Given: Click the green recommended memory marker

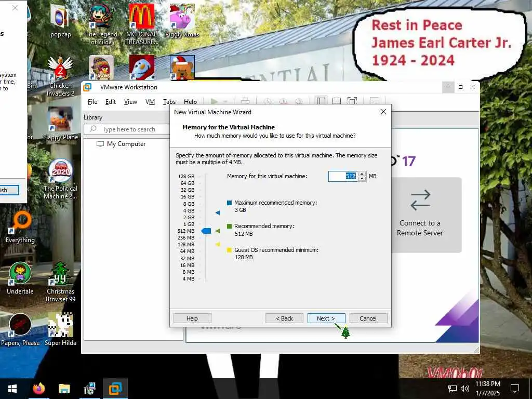Looking at the screenshot, I should pyautogui.click(x=218, y=231).
